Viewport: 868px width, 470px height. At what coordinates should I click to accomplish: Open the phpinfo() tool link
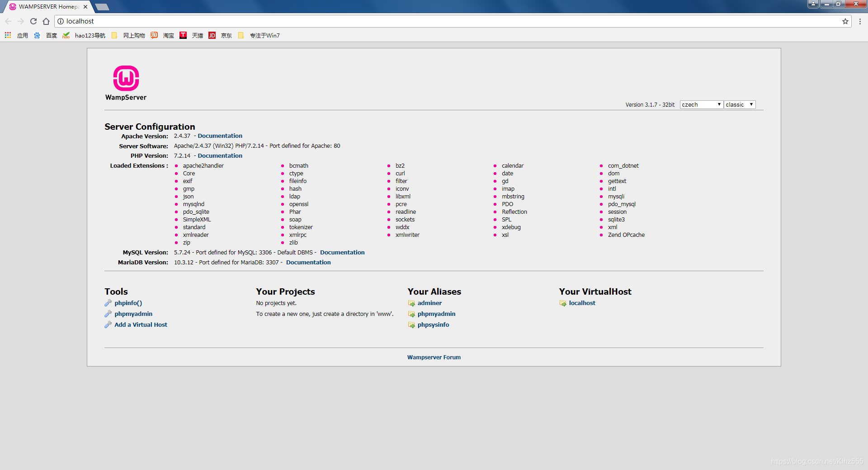(128, 303)
